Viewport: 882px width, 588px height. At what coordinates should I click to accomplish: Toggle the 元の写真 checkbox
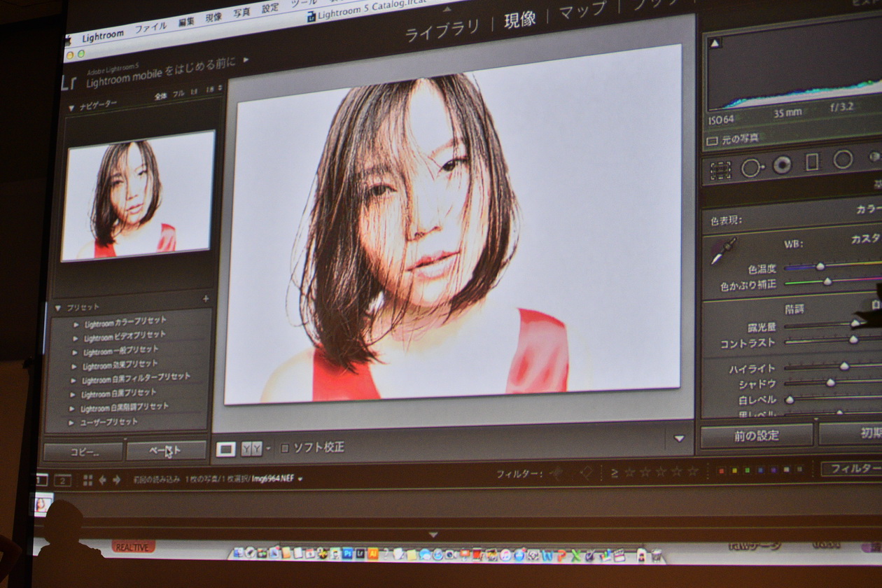click(712, 141)
